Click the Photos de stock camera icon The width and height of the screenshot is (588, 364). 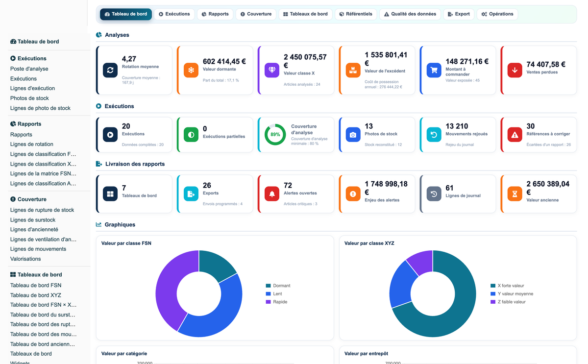pos(353,135)
